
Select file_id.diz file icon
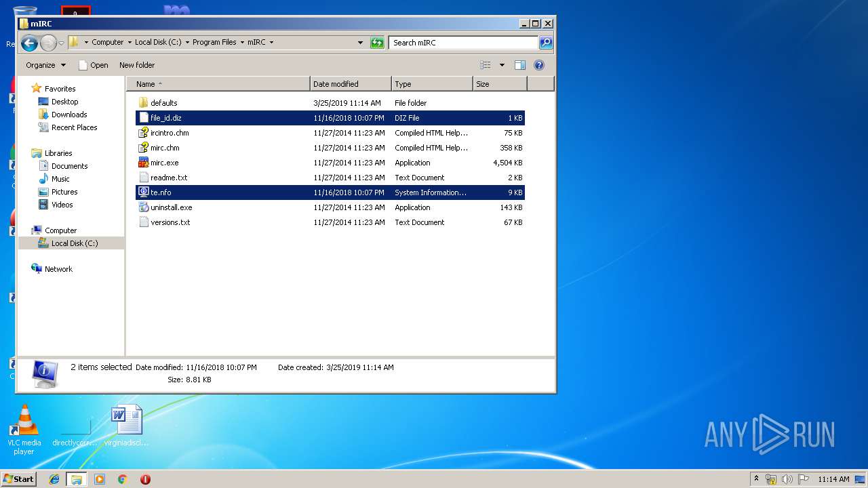click(x=143, y=118)
